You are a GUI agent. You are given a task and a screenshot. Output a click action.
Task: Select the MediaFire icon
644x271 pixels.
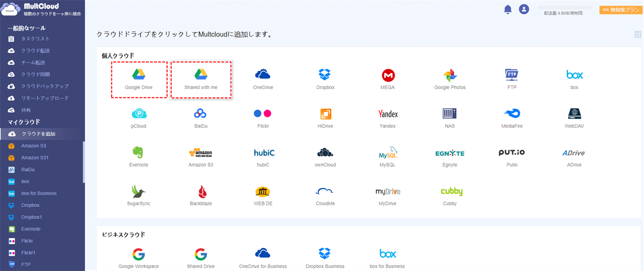512,118
